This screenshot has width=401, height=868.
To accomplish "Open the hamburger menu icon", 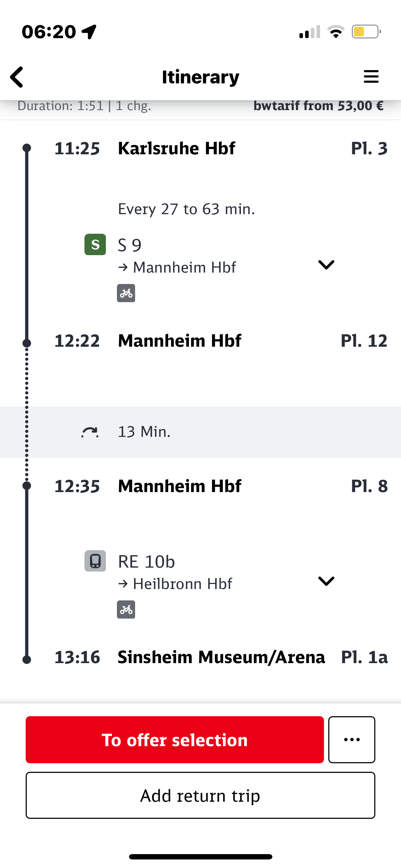I will (x=371, y=77).
